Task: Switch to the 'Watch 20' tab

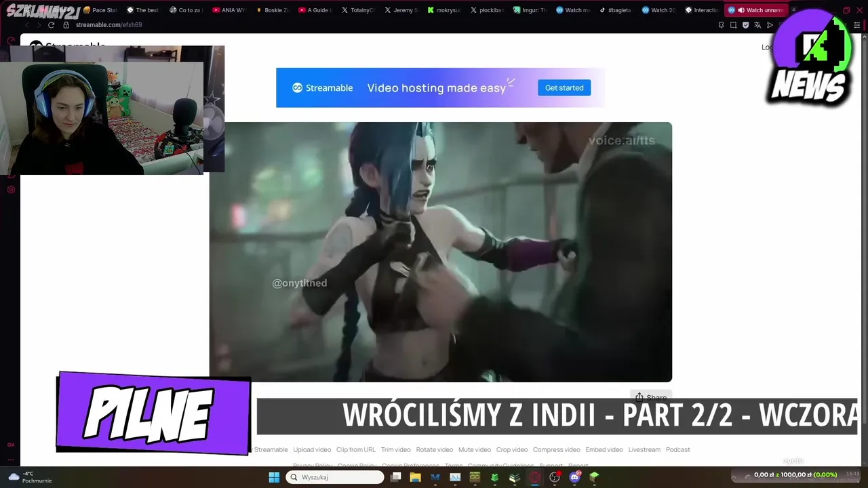Action: (x=658, y=10)
